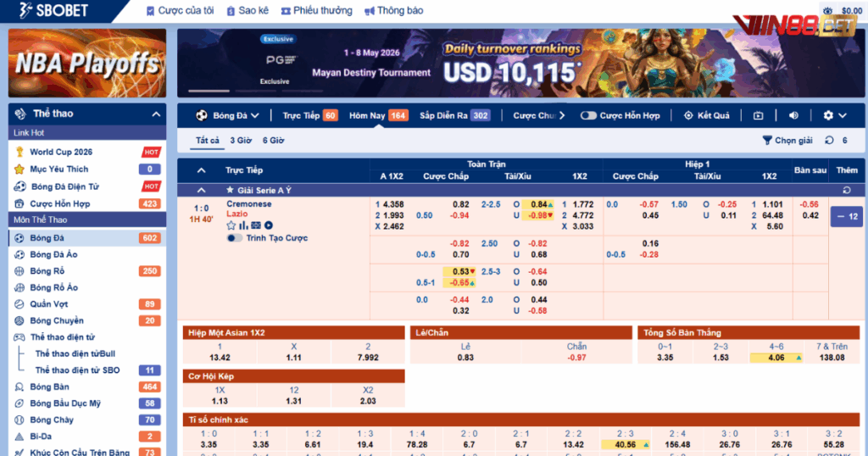
Task: Click Bóng Bầu Dục Mỹ football icon
Action: click(x=19, y=403)
